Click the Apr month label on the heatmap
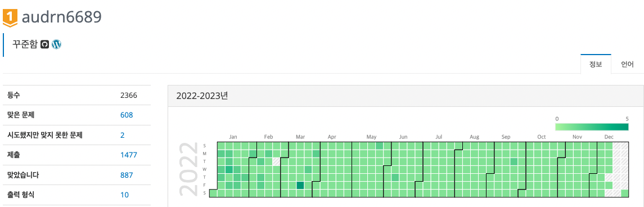Image resolution: width=644 pixels, height=207 pixels. tap(332, 137)
